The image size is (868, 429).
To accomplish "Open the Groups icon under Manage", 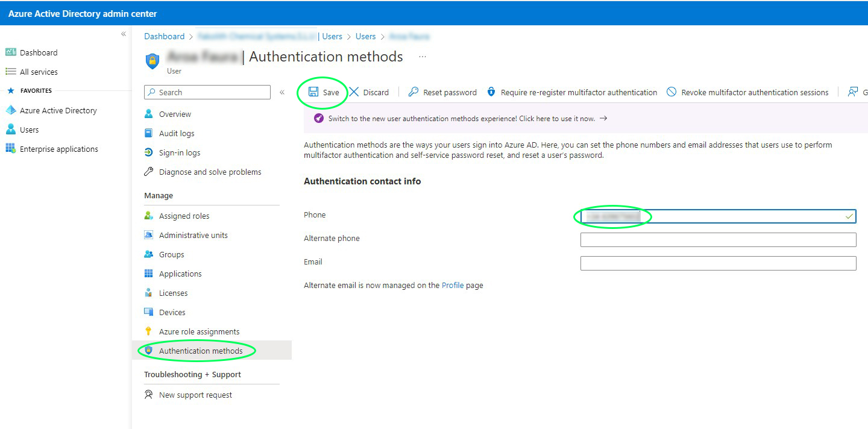I will point(149,254).
